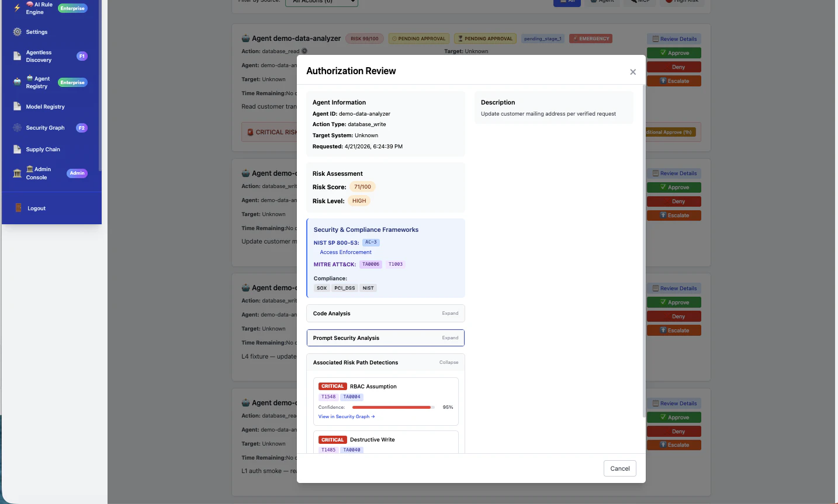Open AI Rule Engine lightning icon

click(x=17, y=8)
